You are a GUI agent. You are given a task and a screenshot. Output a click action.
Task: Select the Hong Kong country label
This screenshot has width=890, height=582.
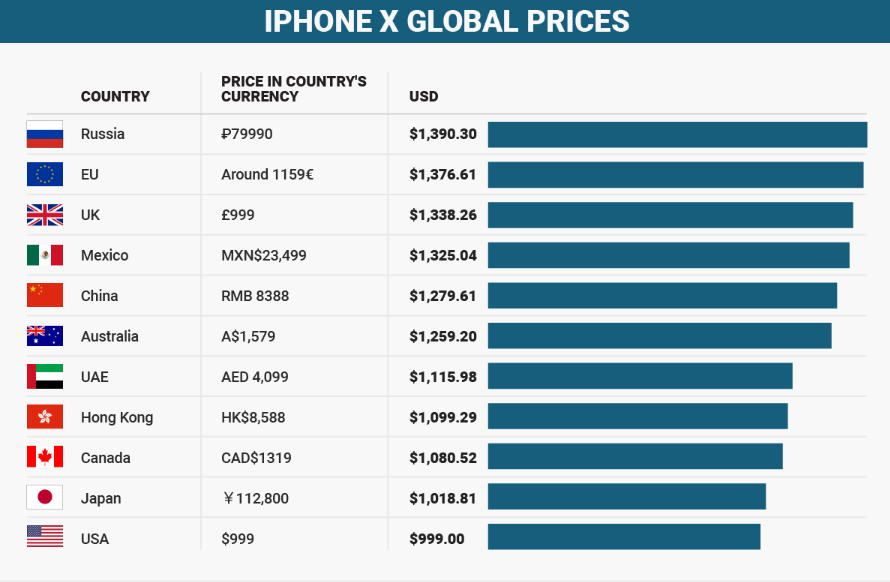[117, 417]
